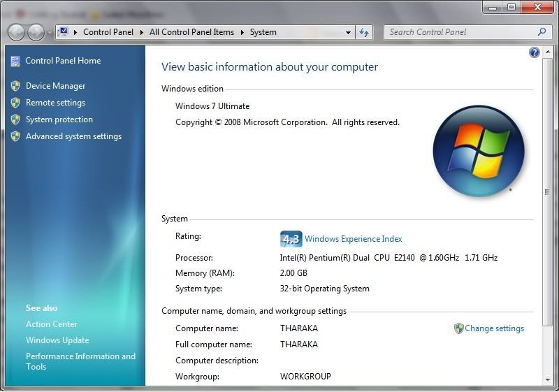Click the Refresh button by the address bar

pos(364,32)
